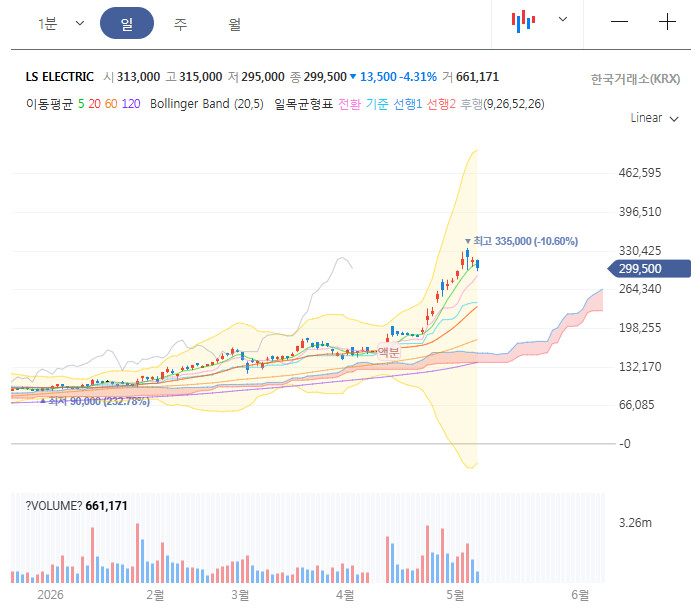Click the current price tag 299,500
The width and height of the screenshot is (695, 609).
point(649,269)
